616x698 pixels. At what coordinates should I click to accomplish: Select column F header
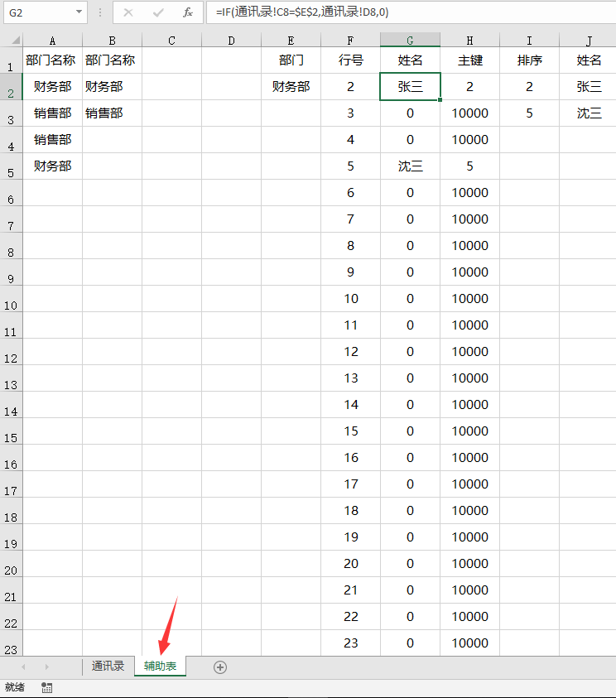click(351, 41)
